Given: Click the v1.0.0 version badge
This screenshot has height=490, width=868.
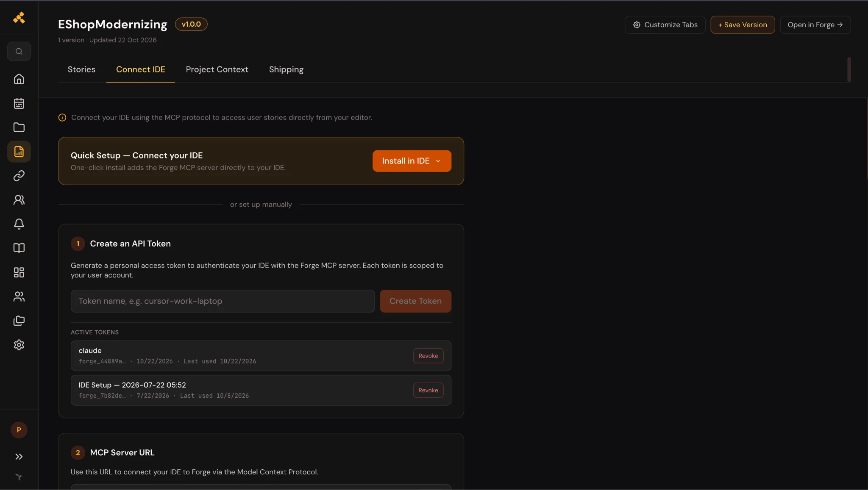Looking at the screenshot, I should (191, 24).
